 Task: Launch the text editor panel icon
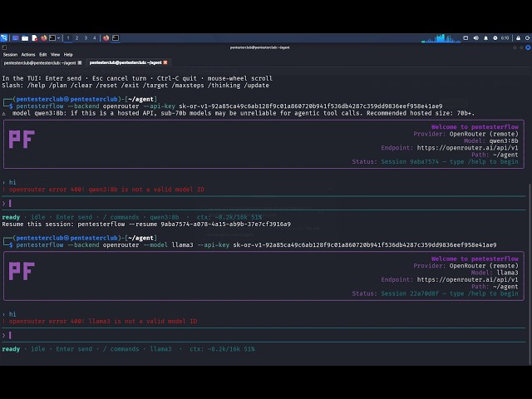click(x=34, y=38)
